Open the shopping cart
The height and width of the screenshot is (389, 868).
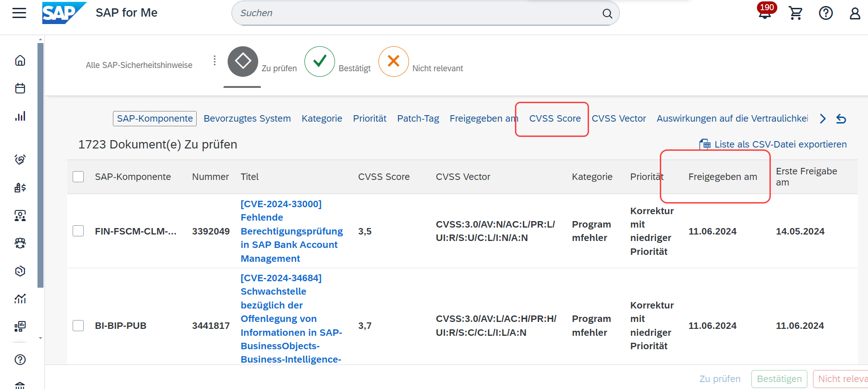(x=795, y=13)
